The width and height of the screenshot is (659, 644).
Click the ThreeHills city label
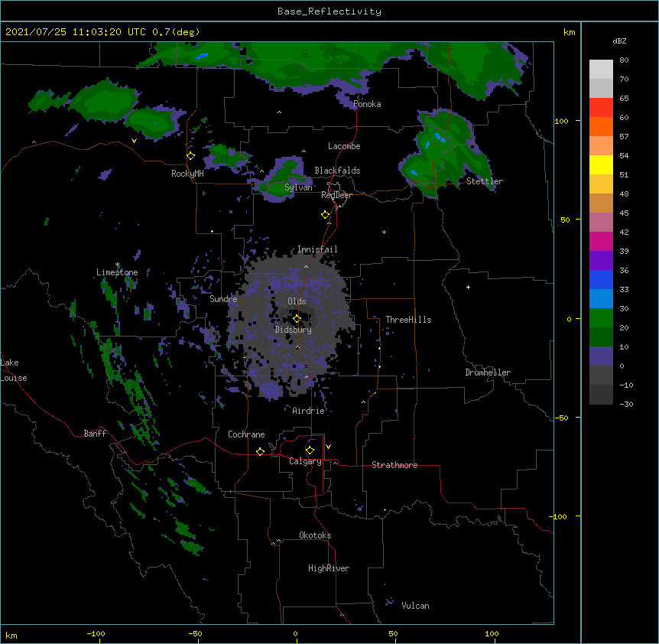408,320
